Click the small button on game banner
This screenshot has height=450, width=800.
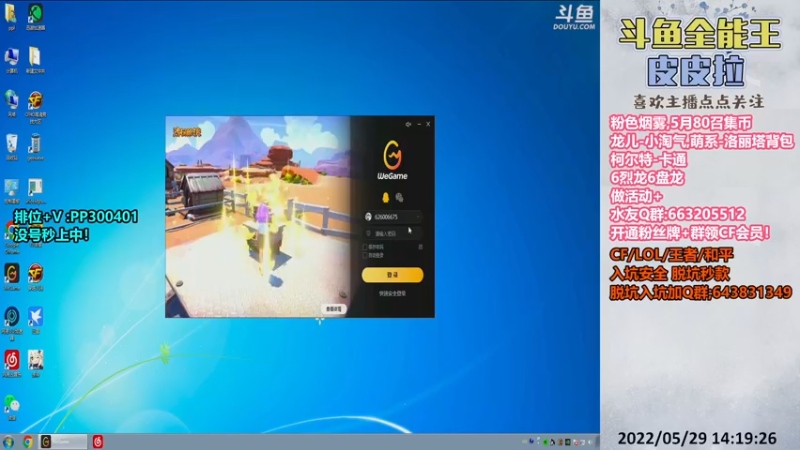334,309
